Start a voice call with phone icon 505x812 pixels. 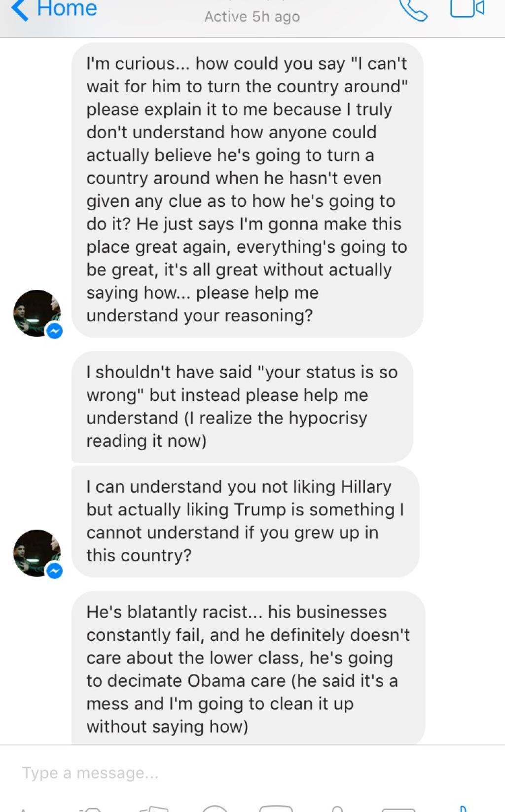[x=413, y=9]
